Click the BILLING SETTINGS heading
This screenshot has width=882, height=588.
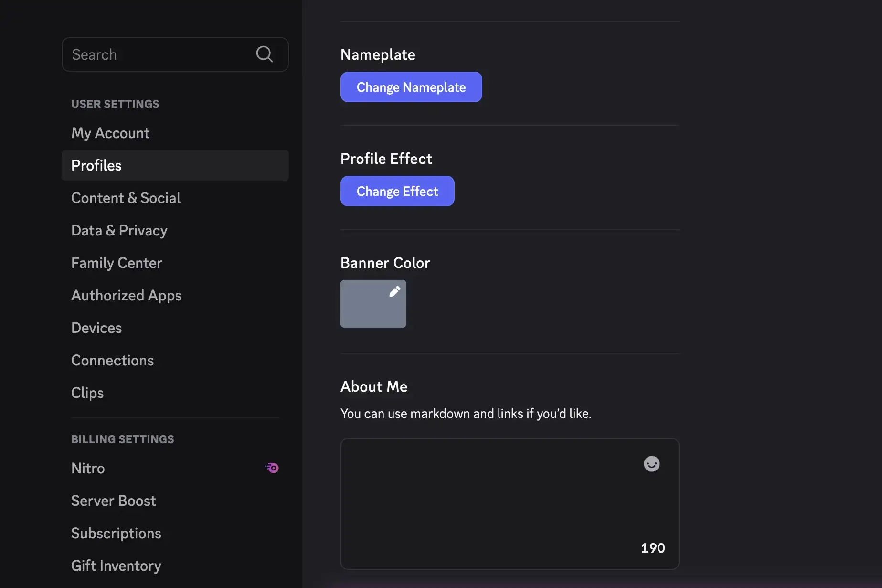[x=122, y=439]
